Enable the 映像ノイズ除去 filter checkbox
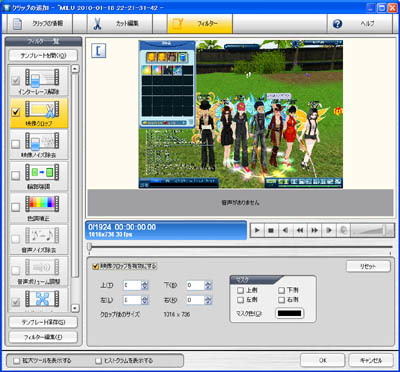The height and width of the screenshot is (372, 400). point(16,144)
